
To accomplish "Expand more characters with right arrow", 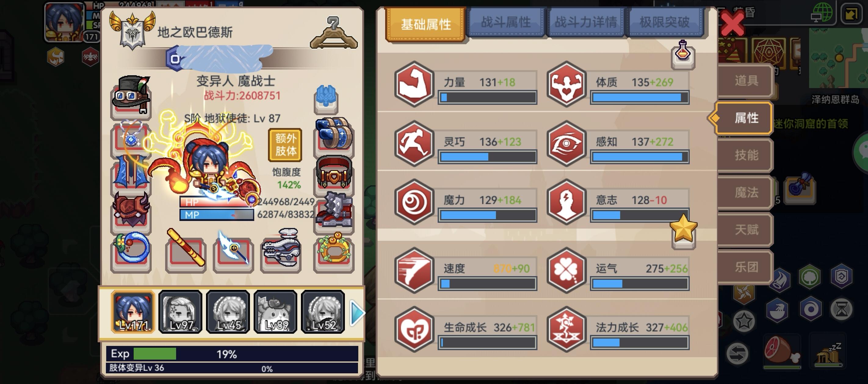I will (x=357, y=313).
